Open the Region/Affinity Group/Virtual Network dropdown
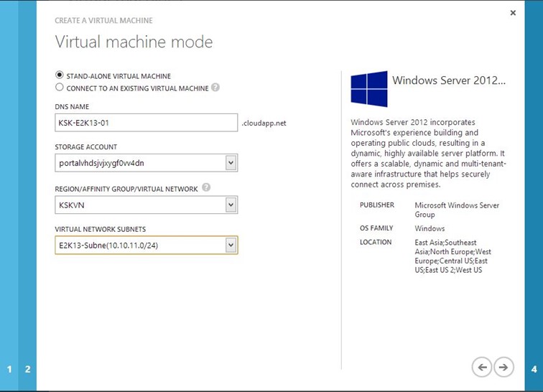543x392 pixels. coord(231,205)
